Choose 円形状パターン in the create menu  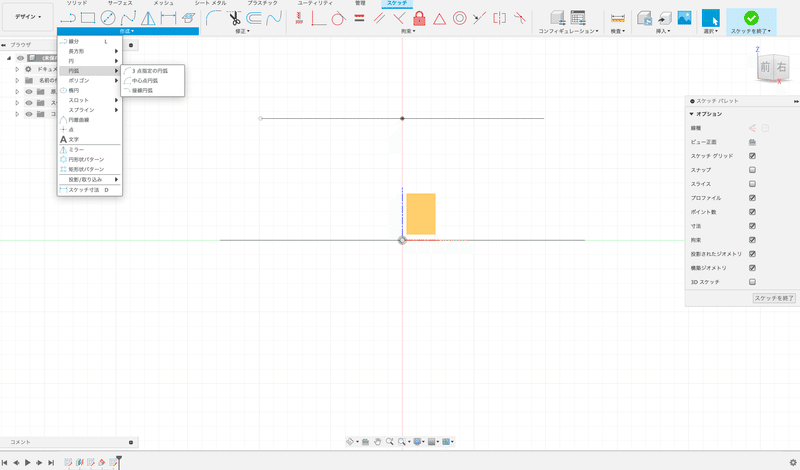pos(89,159)
